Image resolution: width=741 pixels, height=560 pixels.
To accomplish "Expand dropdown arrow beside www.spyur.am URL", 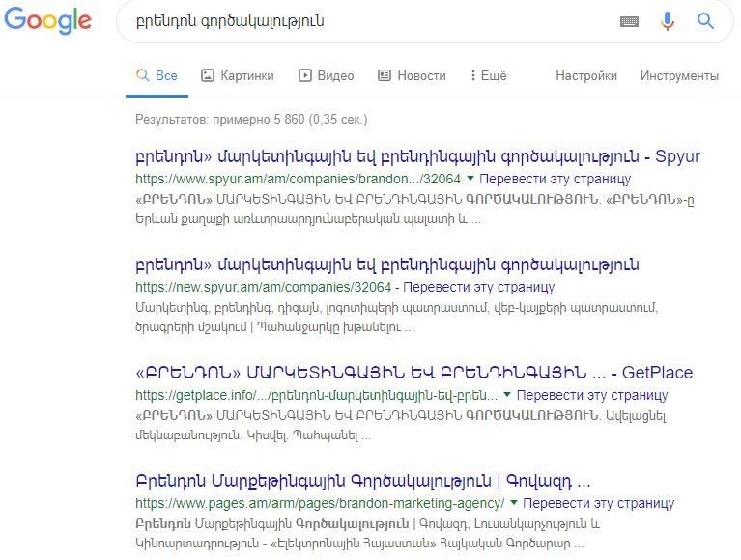I will (x=470, y=178).
